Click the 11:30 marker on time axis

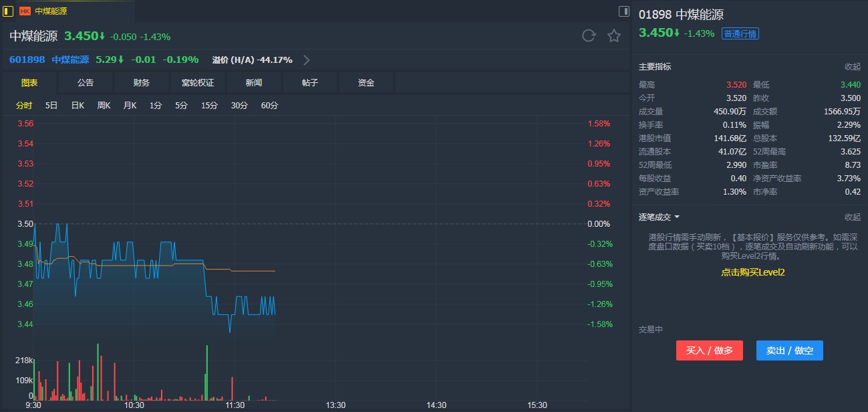click(x=235, y=405)
